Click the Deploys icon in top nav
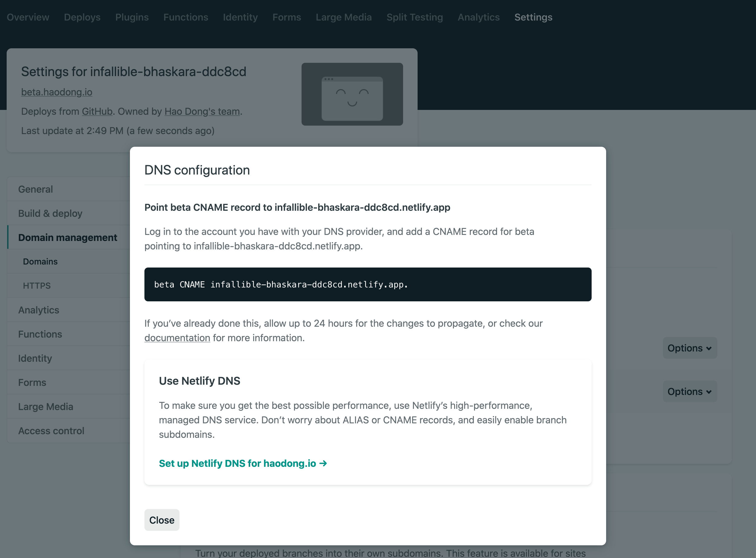The width and height of the screenshot is (756, 558). 82,17
